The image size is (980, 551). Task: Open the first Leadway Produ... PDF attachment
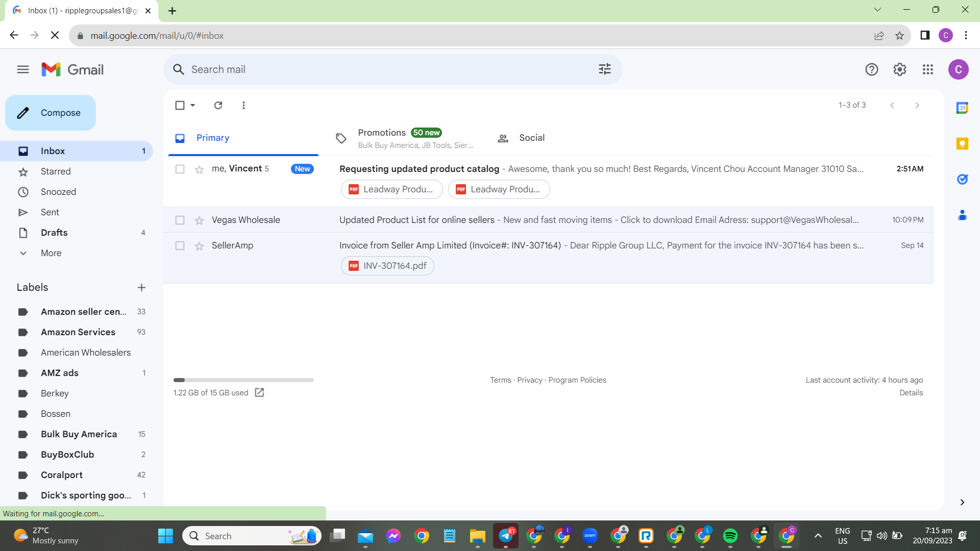(x=391, y=189)
